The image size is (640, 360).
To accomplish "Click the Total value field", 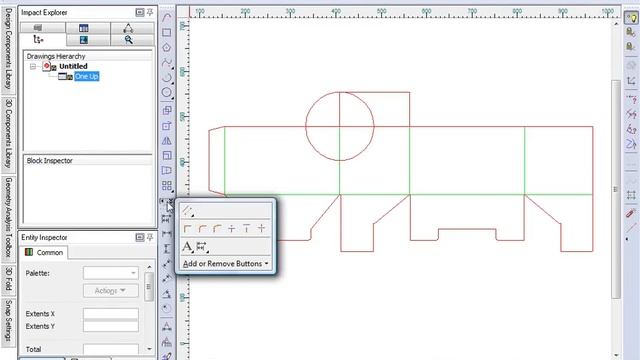I will (111, 349).
